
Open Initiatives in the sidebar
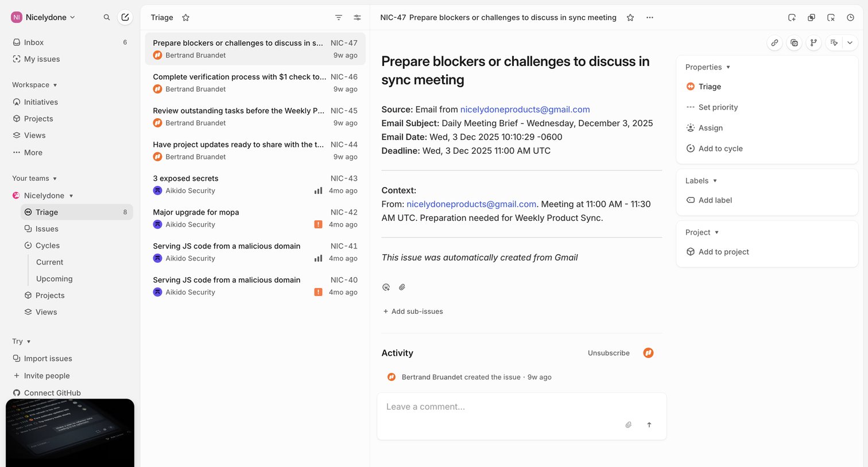click(x=70, y=102)
